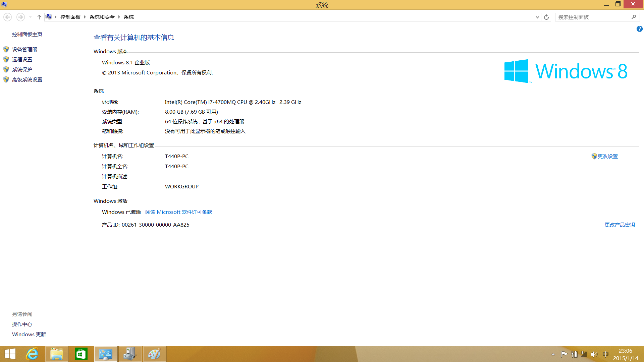This screenshot has width=644, height=362.
Task: Click 更改产品密钥 link
Action: (620, 225)
